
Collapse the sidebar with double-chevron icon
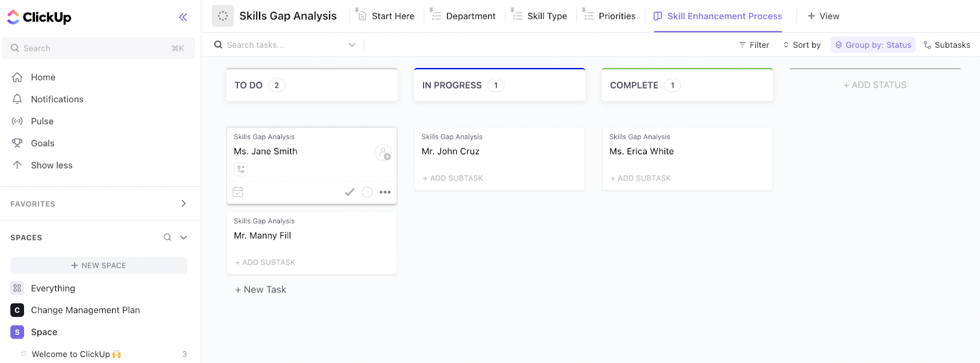pos(183,17)
